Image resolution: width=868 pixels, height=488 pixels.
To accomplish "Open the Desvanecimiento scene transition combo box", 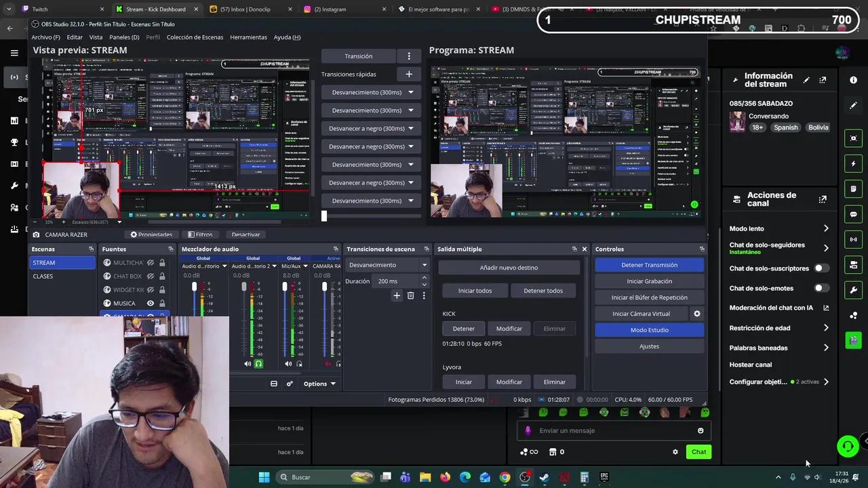I will (387, 265).
